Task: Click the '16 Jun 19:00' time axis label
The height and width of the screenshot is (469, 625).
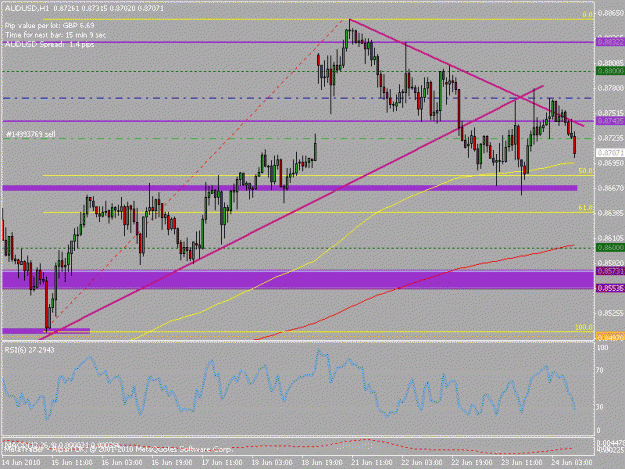Action: (x=172, y=462)
